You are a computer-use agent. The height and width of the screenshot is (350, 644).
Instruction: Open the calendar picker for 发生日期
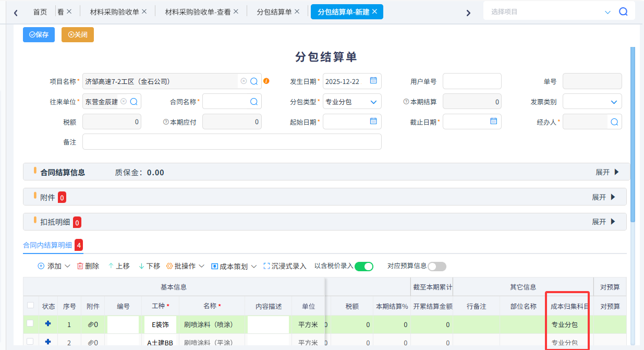click(x=373, y=81)
